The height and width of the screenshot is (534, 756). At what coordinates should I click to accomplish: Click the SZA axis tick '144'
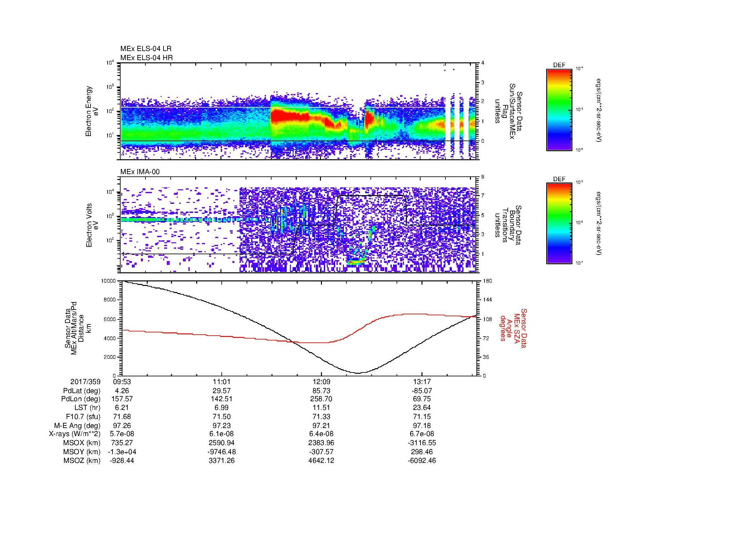[487, 300]
